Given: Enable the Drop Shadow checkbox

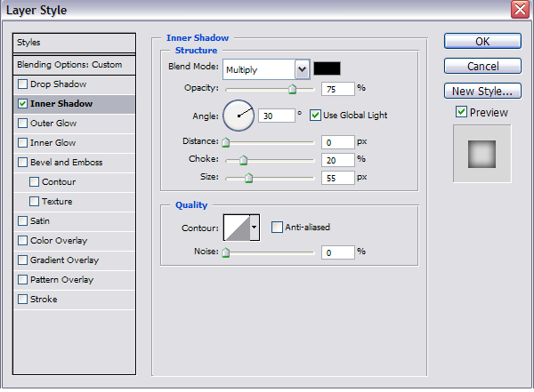Looking at the screenshot, I should 22,84.
